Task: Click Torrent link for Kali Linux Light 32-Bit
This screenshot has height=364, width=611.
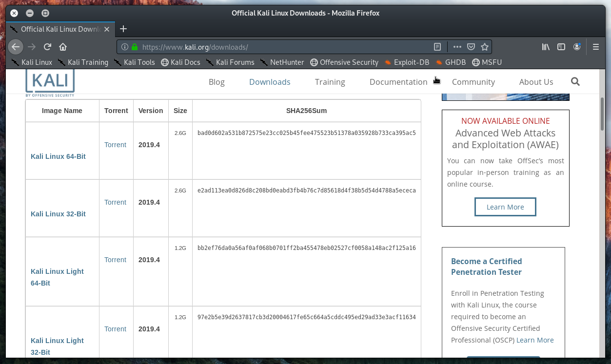Action: click(115, 329)
